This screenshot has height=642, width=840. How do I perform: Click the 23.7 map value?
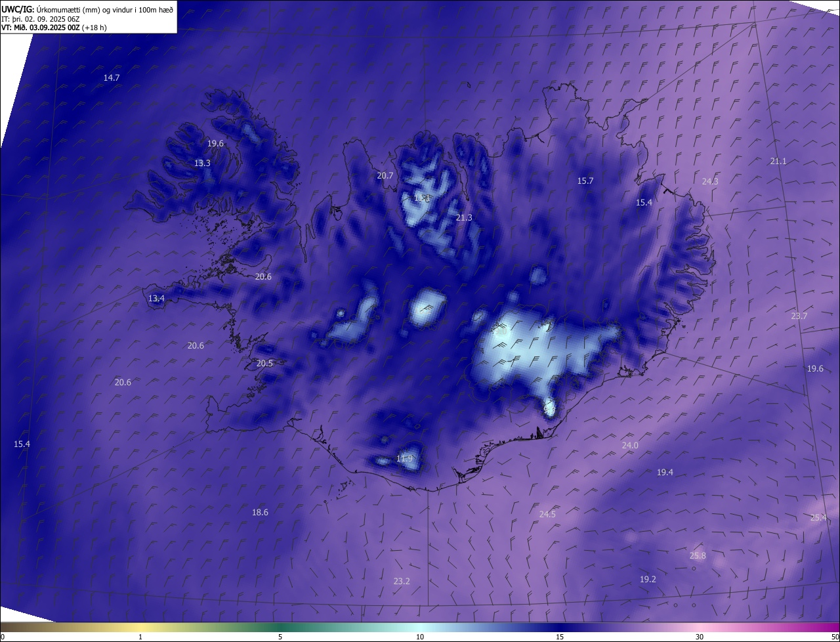tap(799, 316)
